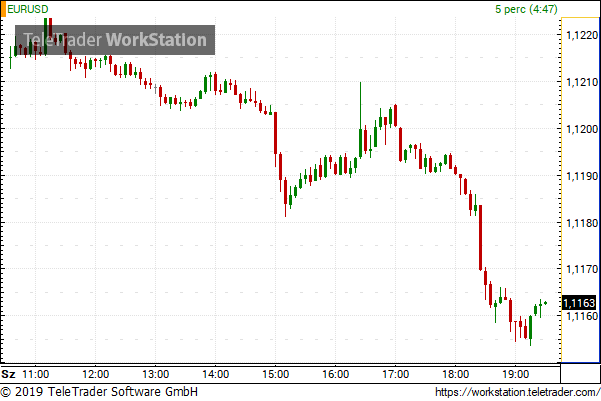Click the 1,1200 price axis label
This screenshot has height=401, width=601.
(582, 129)
